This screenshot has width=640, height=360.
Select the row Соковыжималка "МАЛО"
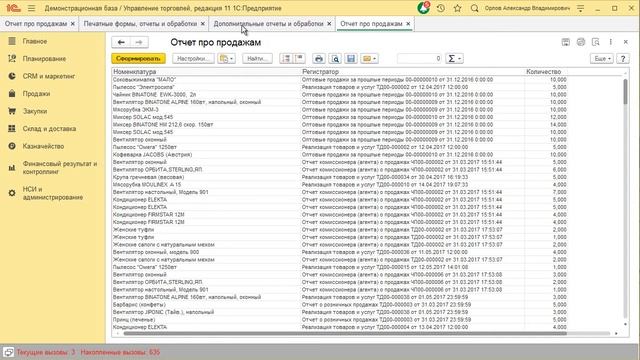point(340,80)
